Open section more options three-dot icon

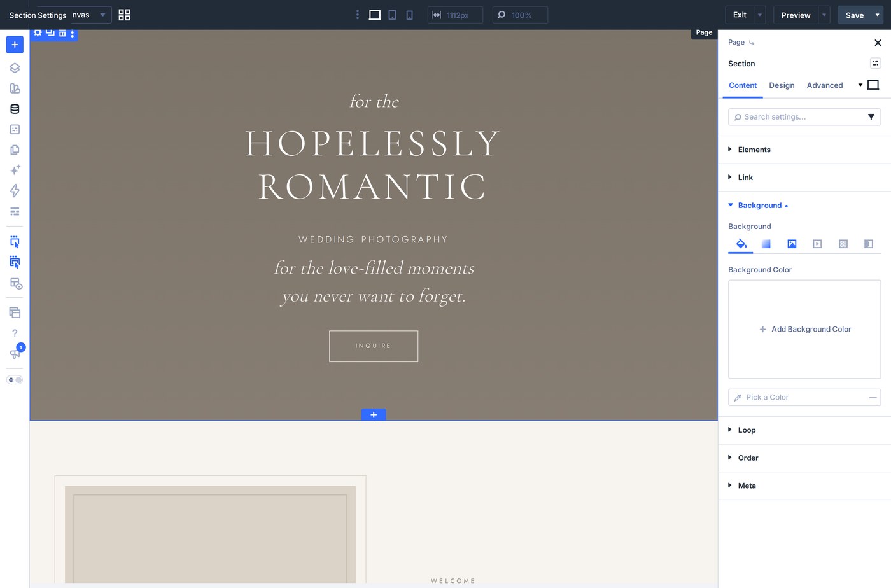tap(73, 34)
